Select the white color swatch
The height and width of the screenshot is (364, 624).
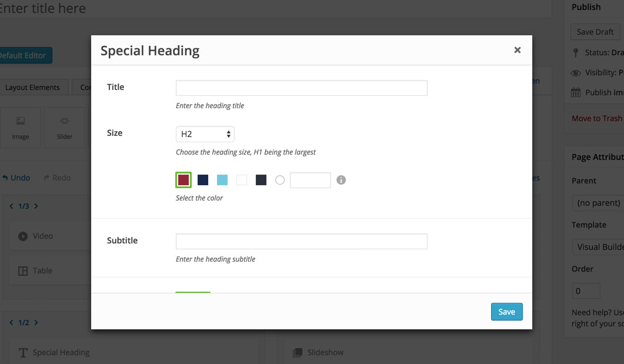click(242, 180)
